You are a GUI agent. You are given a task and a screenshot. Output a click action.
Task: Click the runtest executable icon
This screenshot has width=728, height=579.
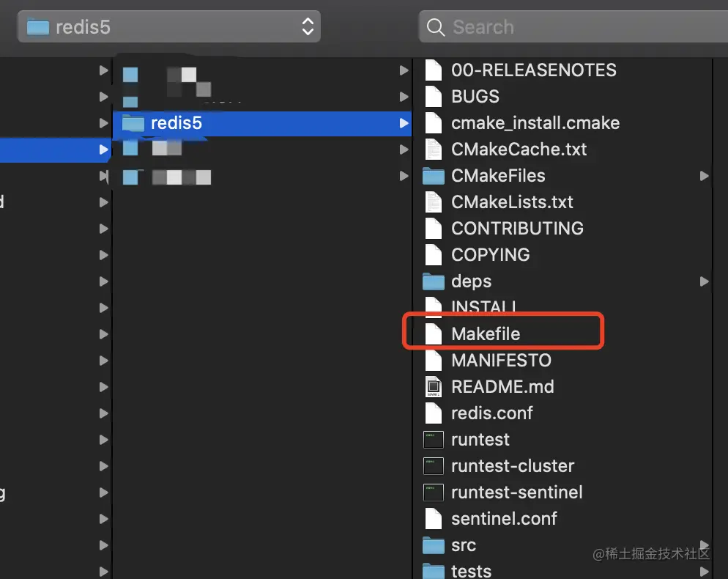tap(434, 440)
